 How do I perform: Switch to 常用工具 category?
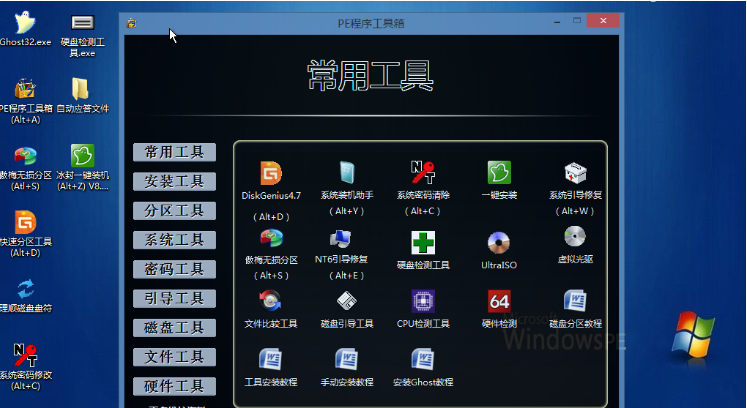click(x=174, y=153)
